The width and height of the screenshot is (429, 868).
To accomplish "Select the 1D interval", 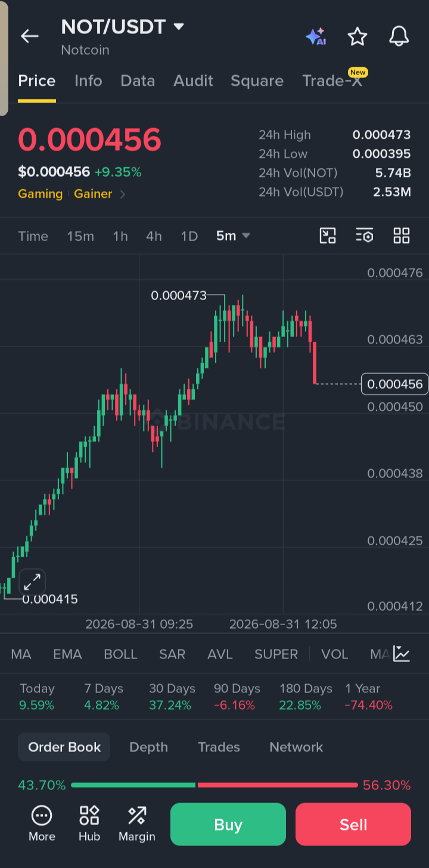I will tap(189, 236).
